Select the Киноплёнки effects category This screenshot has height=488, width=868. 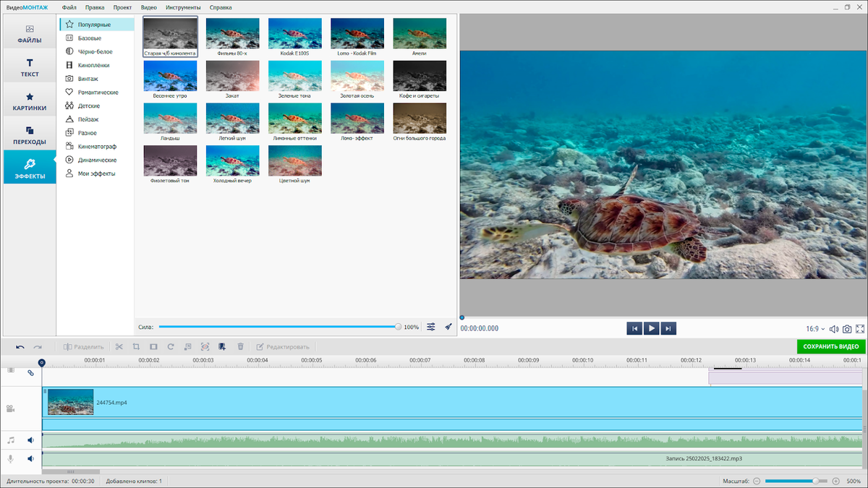[97, 65]
